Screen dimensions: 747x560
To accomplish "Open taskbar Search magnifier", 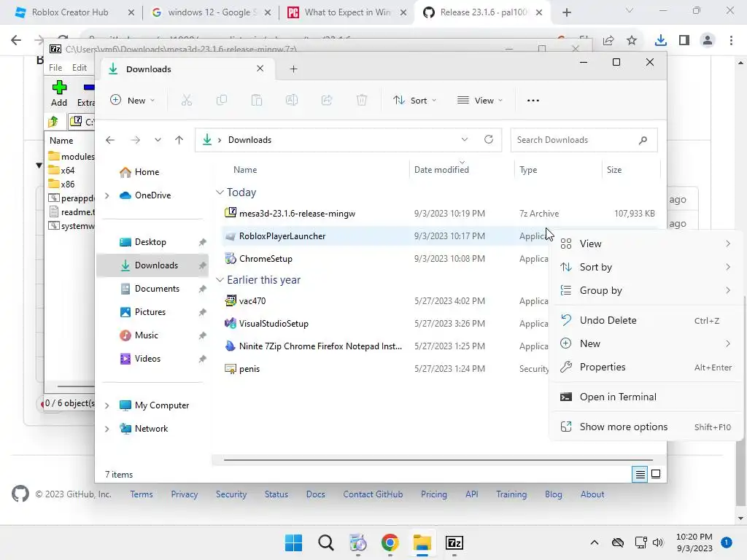I will pyautogui.click(x=326, y=542).
